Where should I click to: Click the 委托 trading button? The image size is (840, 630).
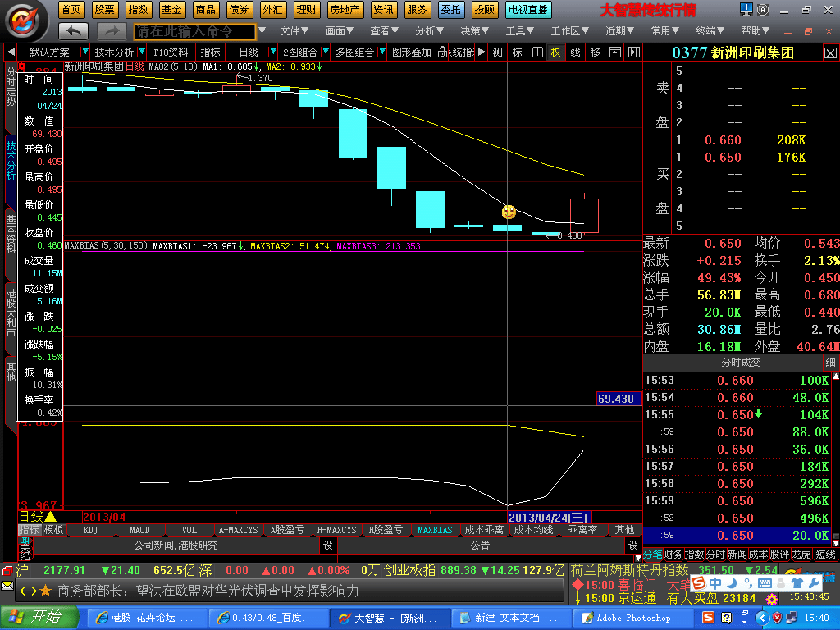click(x=450, y=10)
